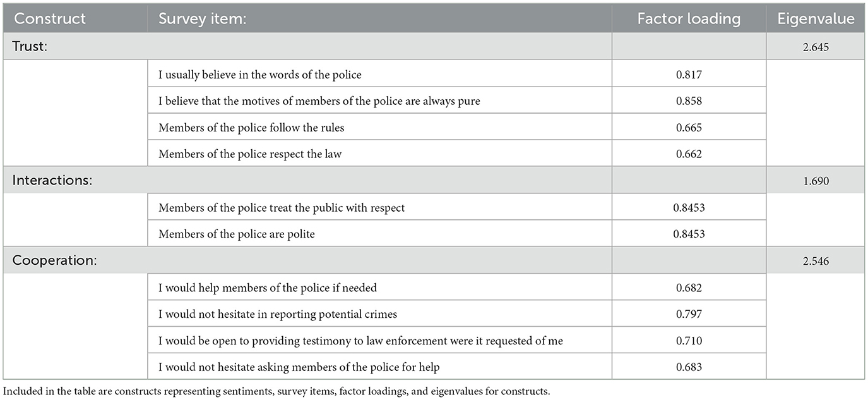Click the Interactions eigenvalue 1.690 cell

(817, 181)
